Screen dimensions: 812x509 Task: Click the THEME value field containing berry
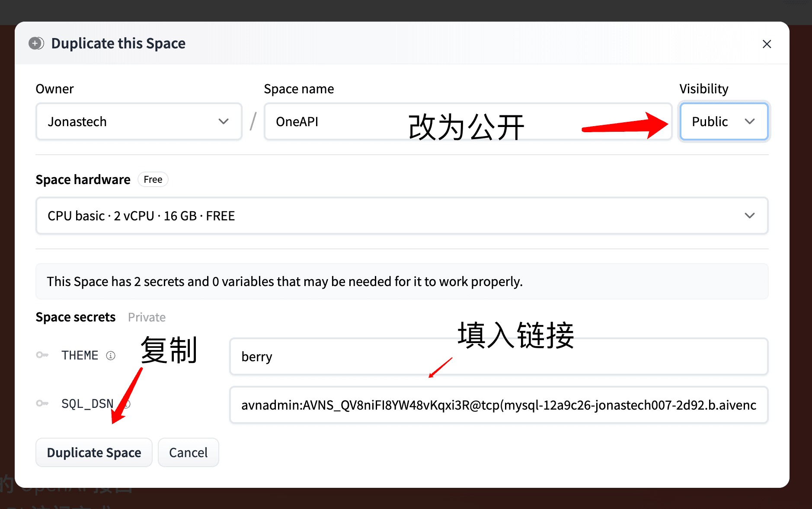[499, 356]
